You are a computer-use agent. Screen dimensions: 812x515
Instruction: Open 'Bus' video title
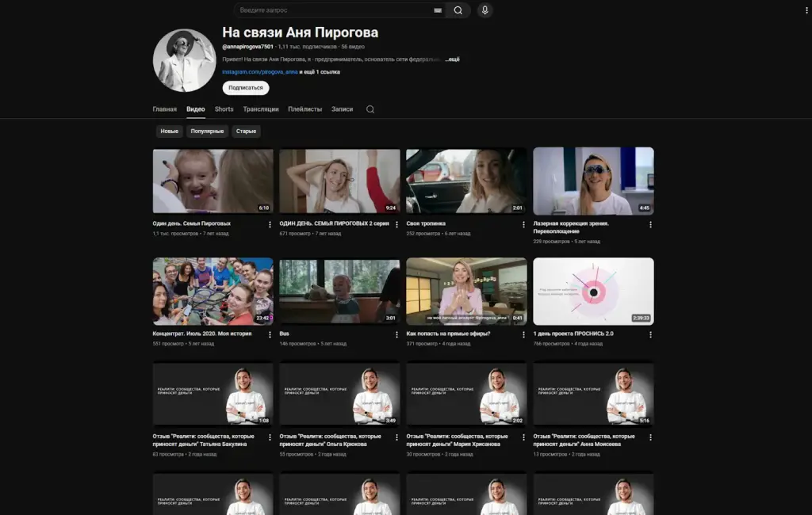tap(285, 334)
